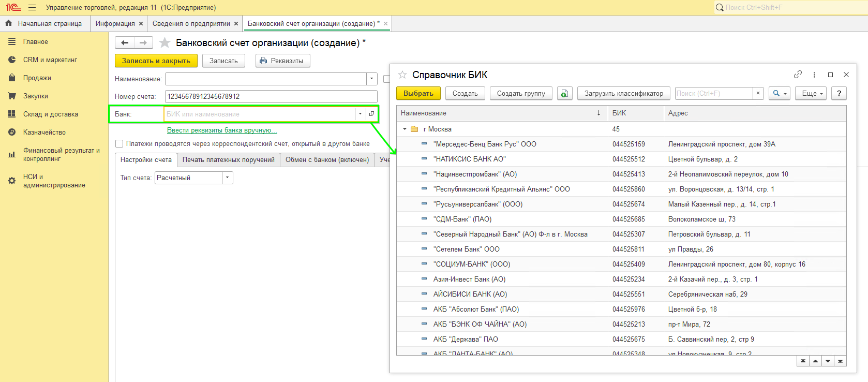Click the 1C logo in title bar

pyautogui.click(x=13, y=8)
